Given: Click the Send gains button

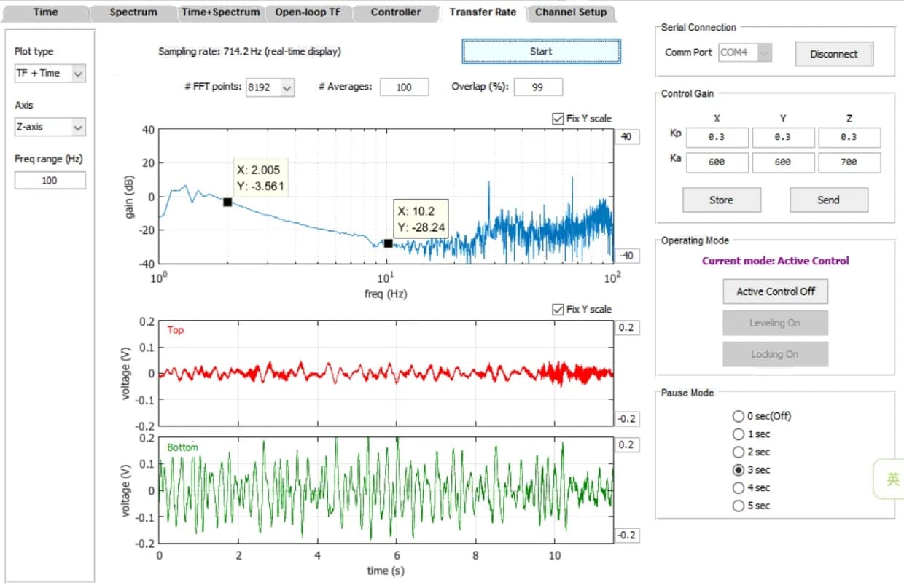Looking at the screenshot, I should point(829,200).
